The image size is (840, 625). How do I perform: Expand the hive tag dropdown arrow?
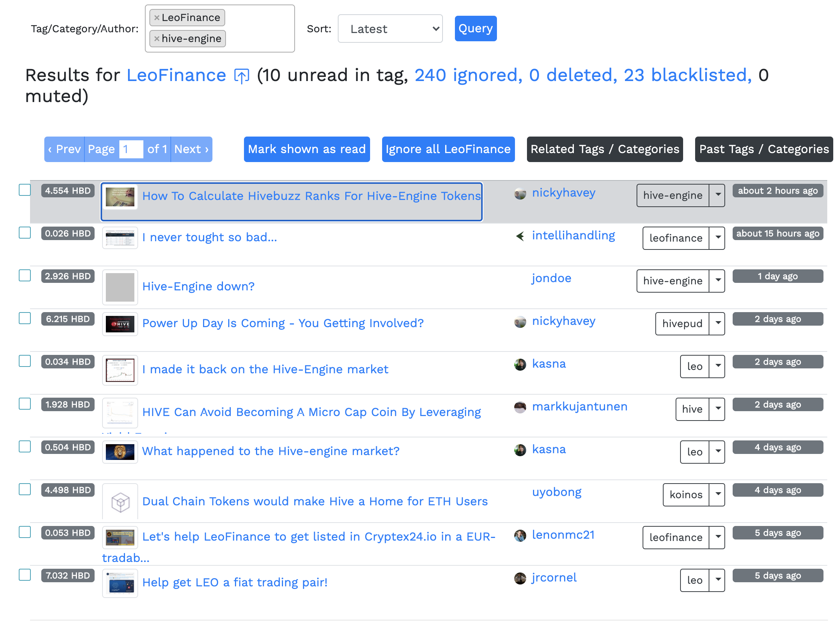tap(717, 409)
